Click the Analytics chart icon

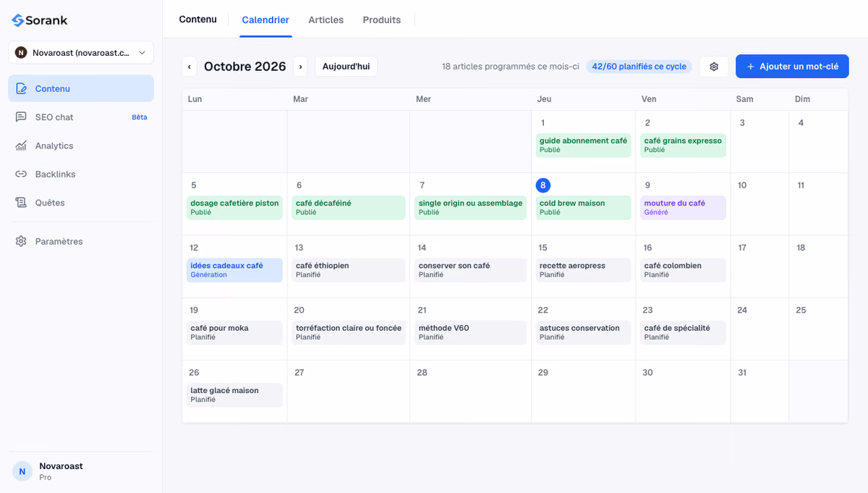(x=21, y=146)
